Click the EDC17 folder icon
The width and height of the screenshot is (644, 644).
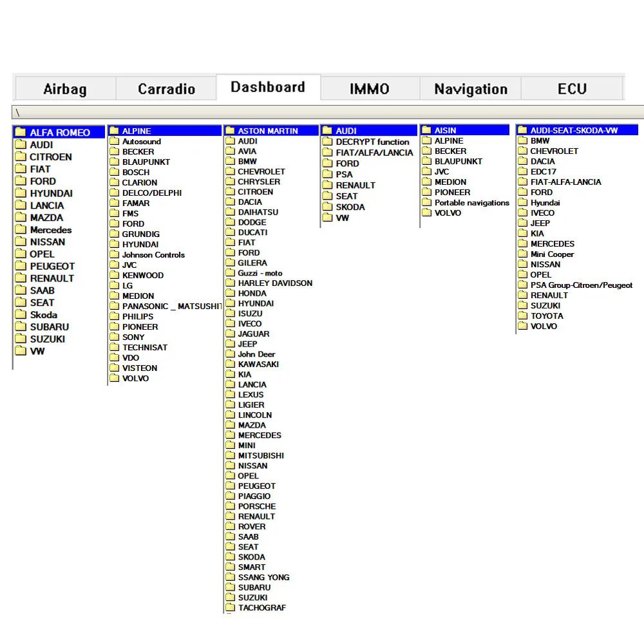click(x=523, y=171)
